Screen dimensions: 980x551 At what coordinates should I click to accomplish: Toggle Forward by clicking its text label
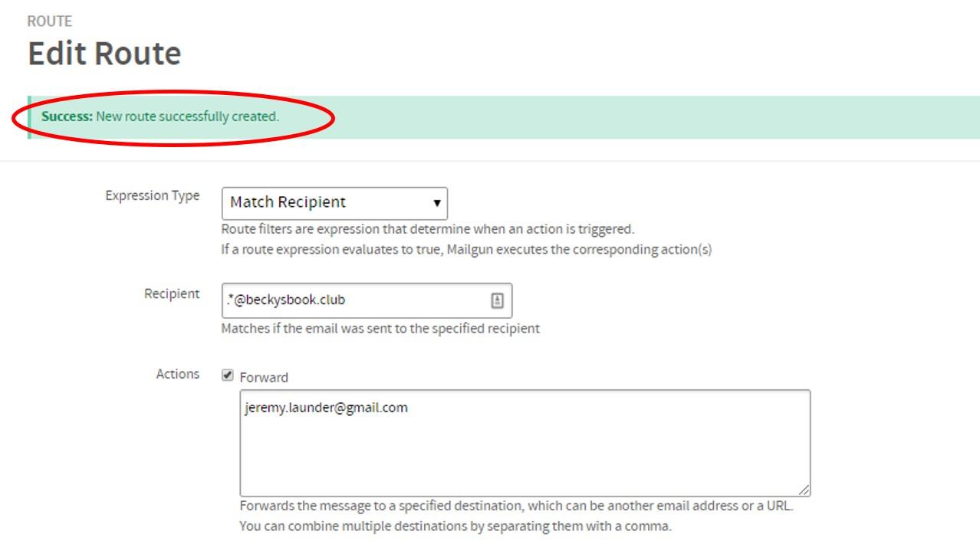264,377
